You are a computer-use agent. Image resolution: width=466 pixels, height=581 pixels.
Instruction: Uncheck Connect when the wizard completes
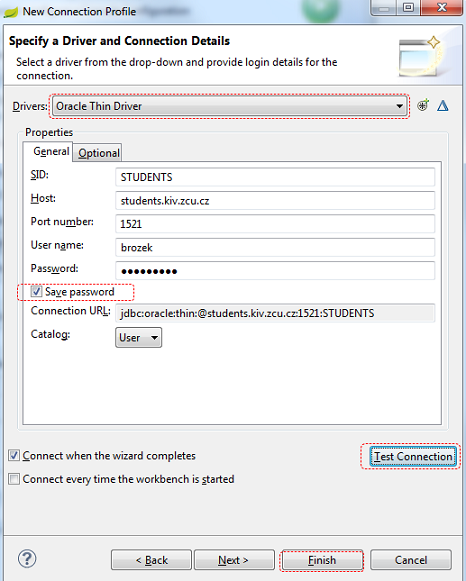(x=14, y=455)
